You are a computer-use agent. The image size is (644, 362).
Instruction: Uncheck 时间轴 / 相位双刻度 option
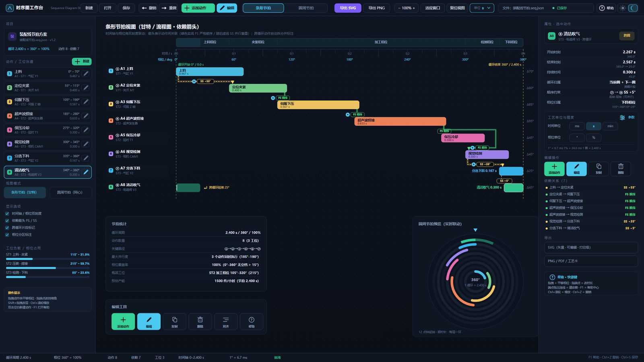7,214
